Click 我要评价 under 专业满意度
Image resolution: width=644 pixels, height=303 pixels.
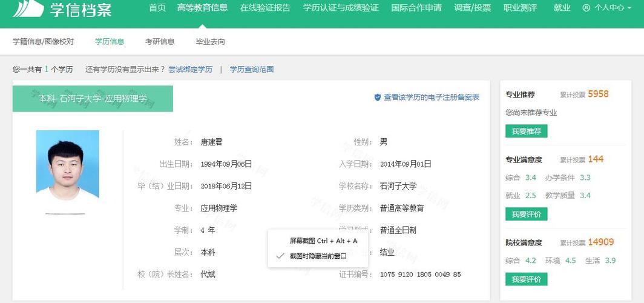point(526,214)
